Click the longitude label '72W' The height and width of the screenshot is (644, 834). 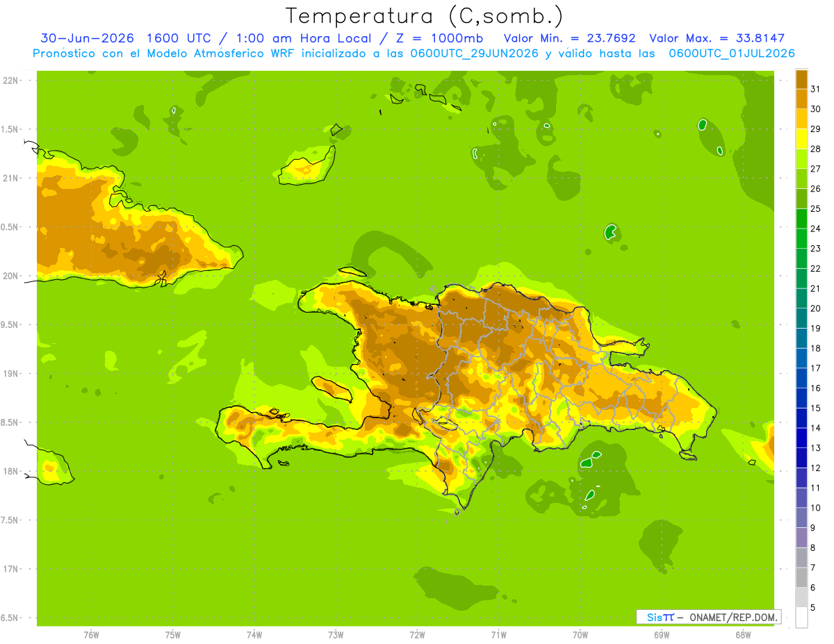pos(417,635)
